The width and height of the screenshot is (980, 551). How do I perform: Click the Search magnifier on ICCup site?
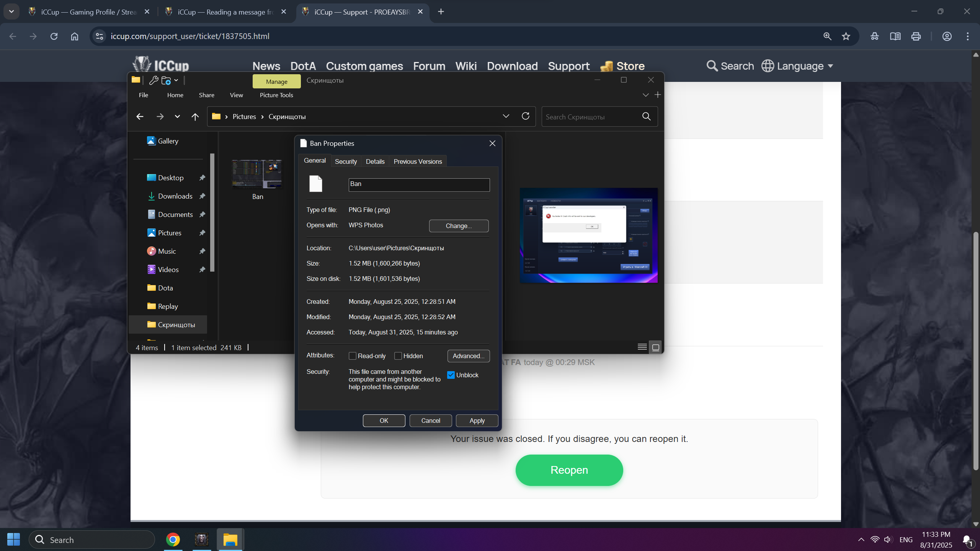point(712,66)
